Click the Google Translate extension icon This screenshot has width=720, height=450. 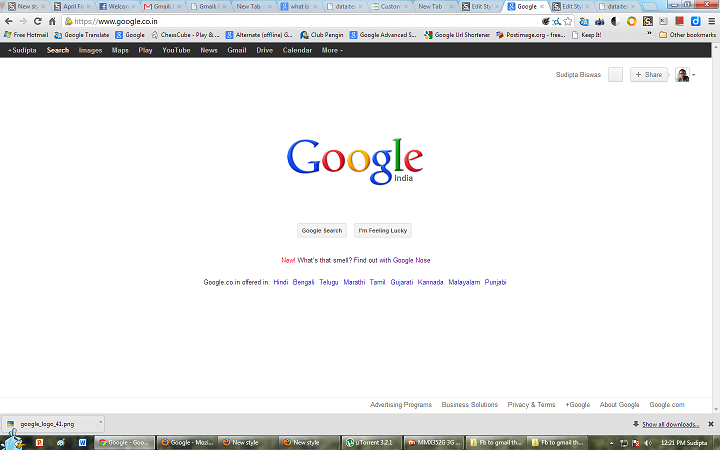[584, 21]
